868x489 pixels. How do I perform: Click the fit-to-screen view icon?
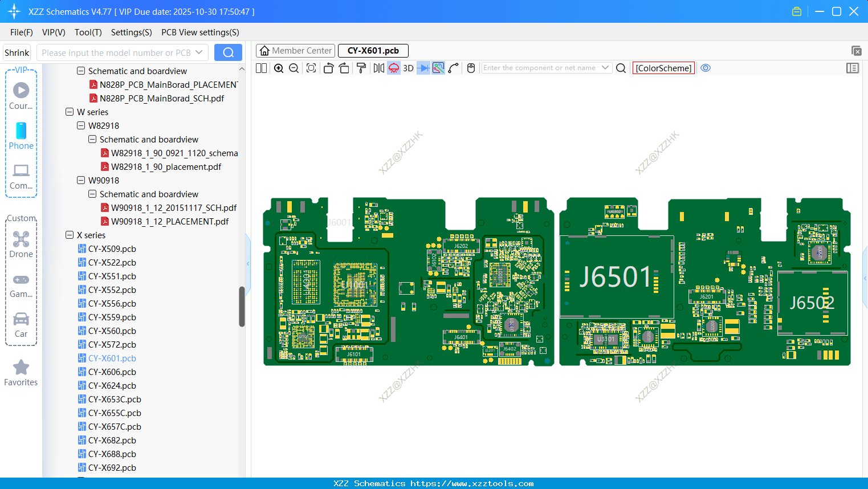pos(311,68)
